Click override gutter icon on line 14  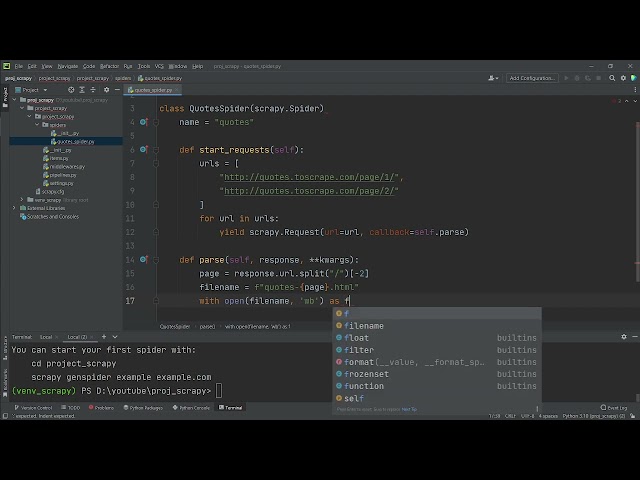click(x=143, y=259)
